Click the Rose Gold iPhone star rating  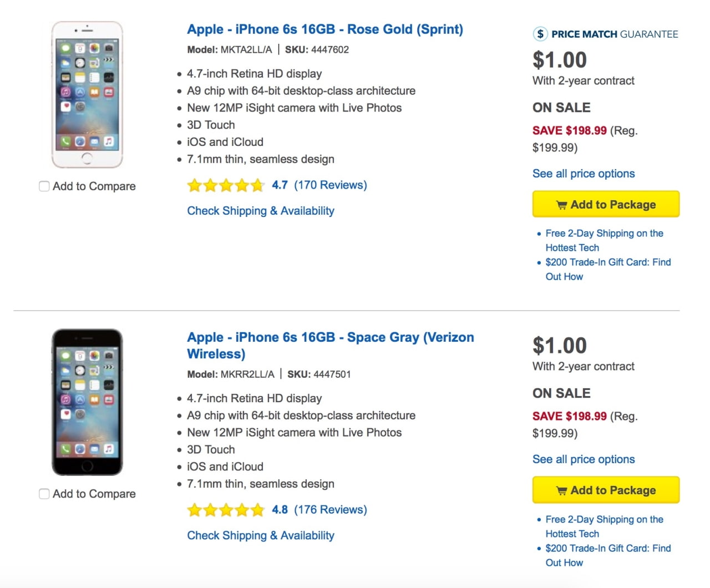pos(225,185)
